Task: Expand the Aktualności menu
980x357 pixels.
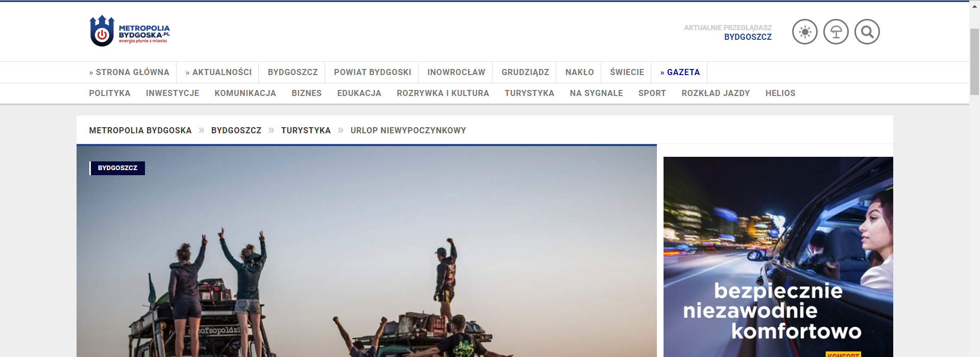Action: pos(218,73)
